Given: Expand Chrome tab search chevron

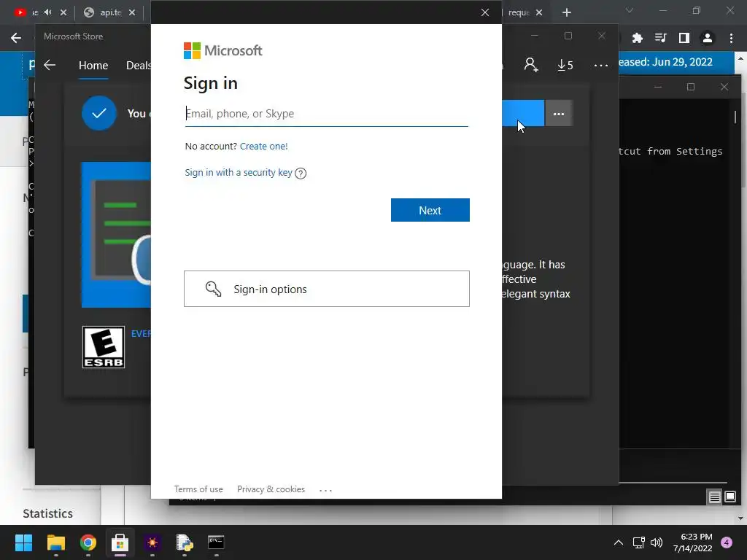Looking at the screenshot, I should (x=630, y=10).
